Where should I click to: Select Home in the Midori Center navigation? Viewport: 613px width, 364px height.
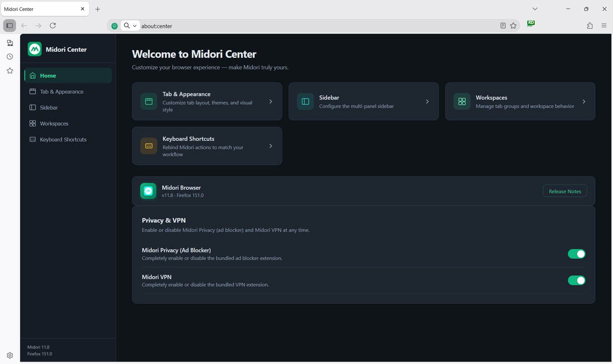tap(68, 76)
